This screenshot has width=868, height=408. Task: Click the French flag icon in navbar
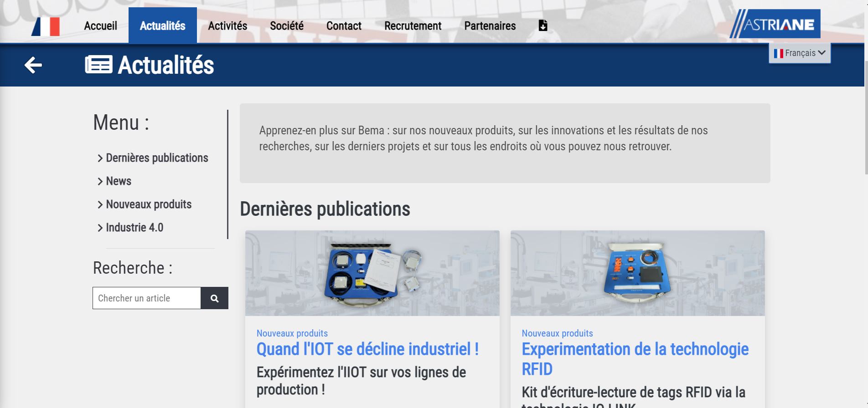tap(46, 26)
